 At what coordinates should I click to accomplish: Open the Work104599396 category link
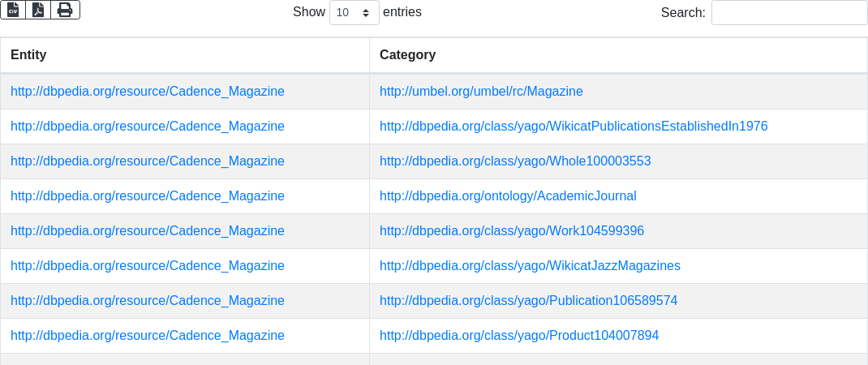511,231
